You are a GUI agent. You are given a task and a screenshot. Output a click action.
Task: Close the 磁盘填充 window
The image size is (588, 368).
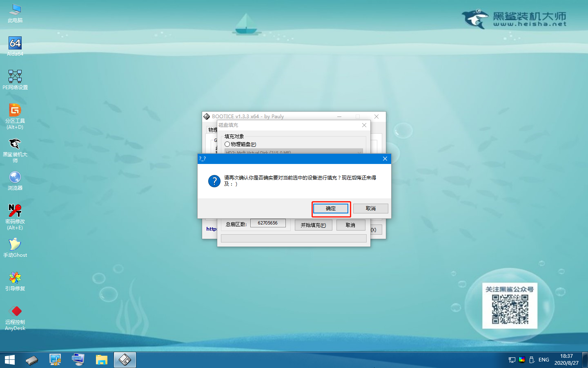[x=364, y=125]
